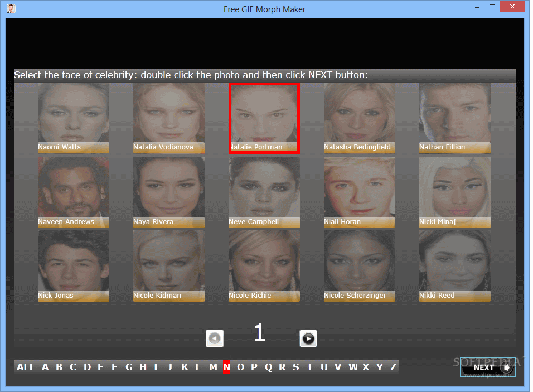Filter celebrities by letter O
The image size is (533, 392).
coord(241,367)
